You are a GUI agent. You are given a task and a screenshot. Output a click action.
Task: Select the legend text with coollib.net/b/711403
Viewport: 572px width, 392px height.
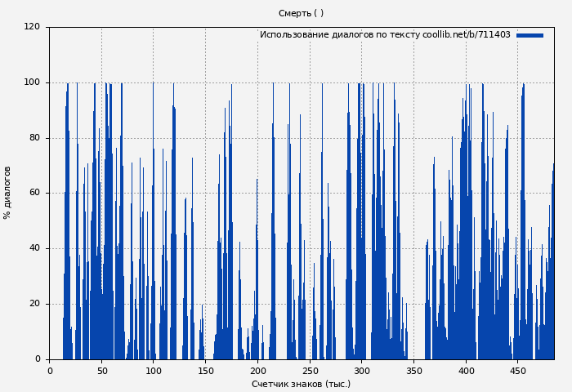pos(385,35)
